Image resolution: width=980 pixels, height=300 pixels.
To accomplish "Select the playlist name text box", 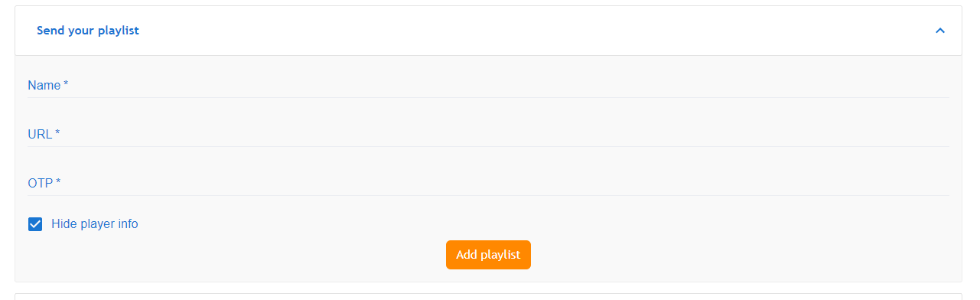I will 488,86.
